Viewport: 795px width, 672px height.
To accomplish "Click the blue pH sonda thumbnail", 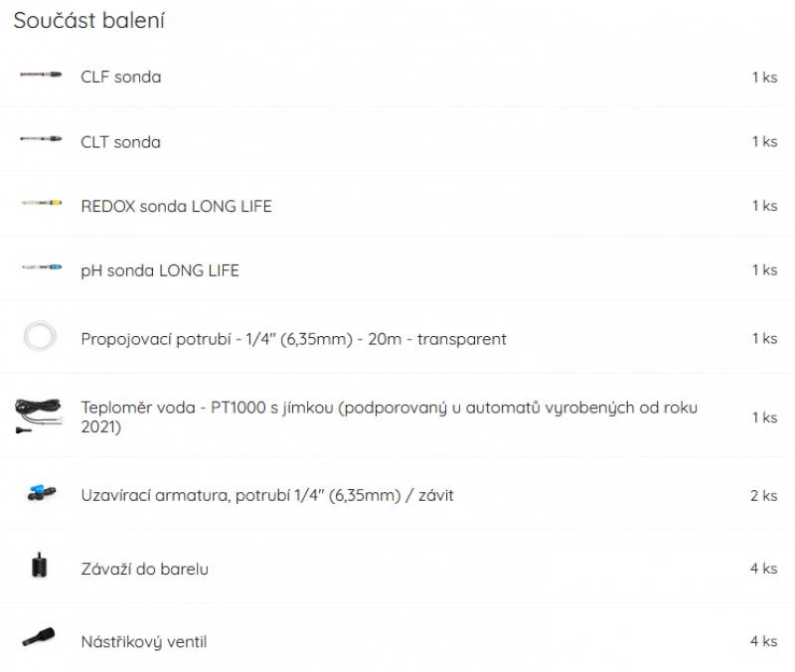I will 41,267.
